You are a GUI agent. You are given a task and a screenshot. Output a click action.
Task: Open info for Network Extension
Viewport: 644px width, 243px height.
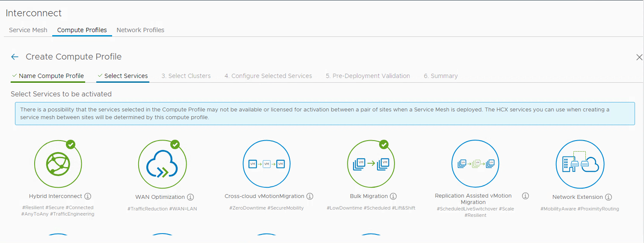pyautogui.click(x=608, y=197)
